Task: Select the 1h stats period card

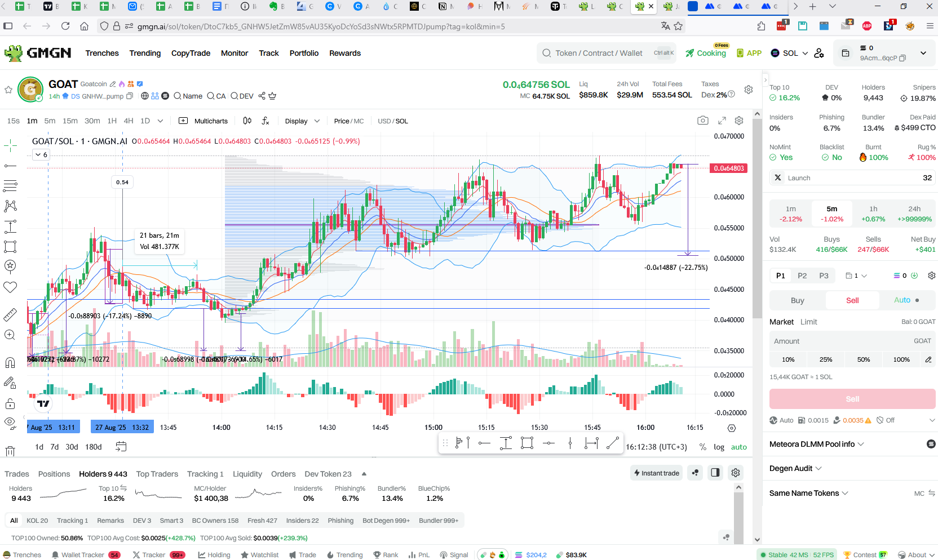Action: click(x=873, y=214)
